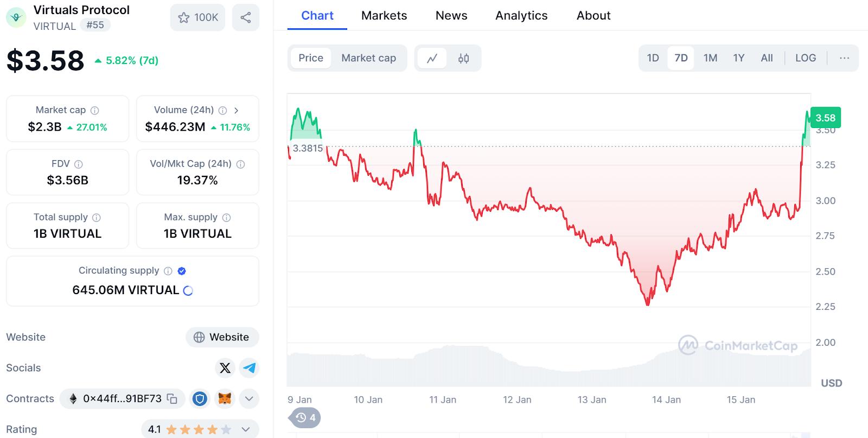
Task: Switch to the candlestick chart icon
Action: point(463,58)
